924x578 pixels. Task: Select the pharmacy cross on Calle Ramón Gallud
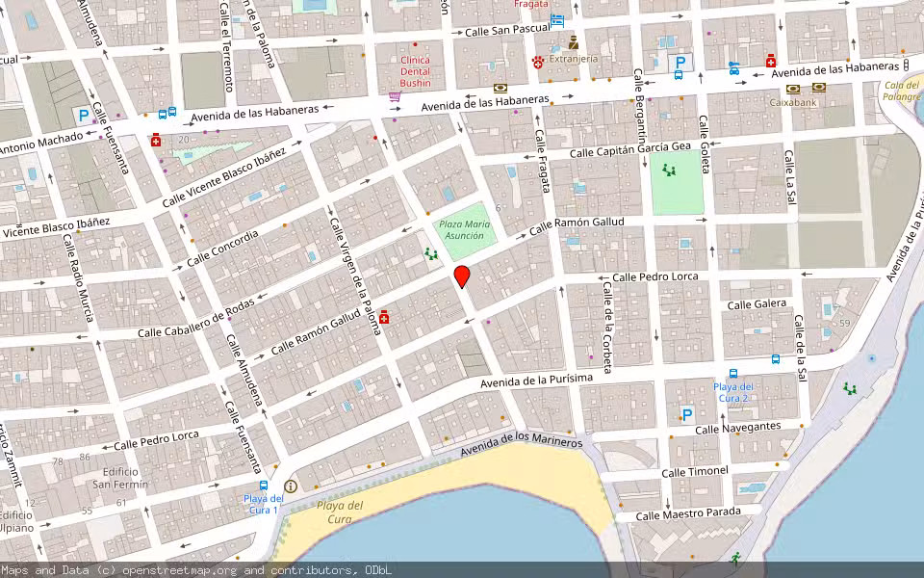(384, 317)
